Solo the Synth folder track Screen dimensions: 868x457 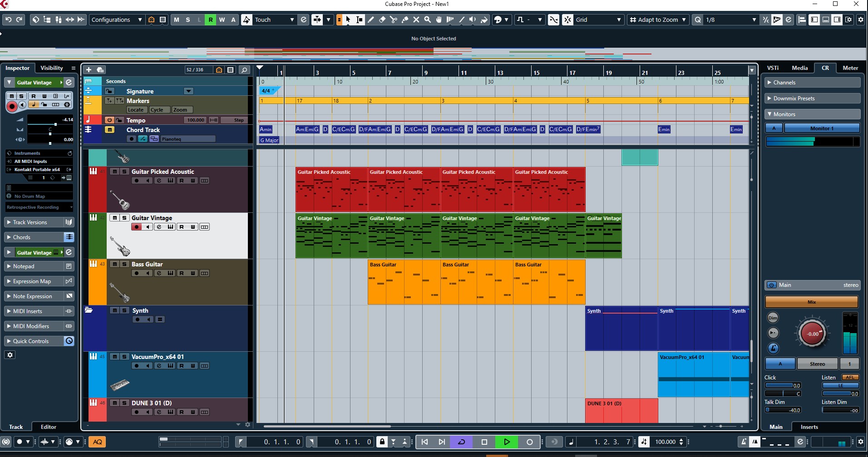pyautogui.click(x=124, y=310)
